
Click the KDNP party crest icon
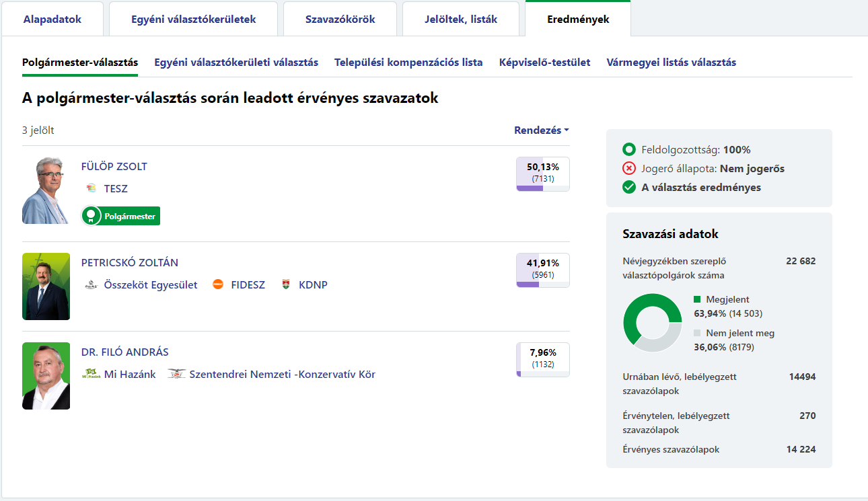pos(286,285)
